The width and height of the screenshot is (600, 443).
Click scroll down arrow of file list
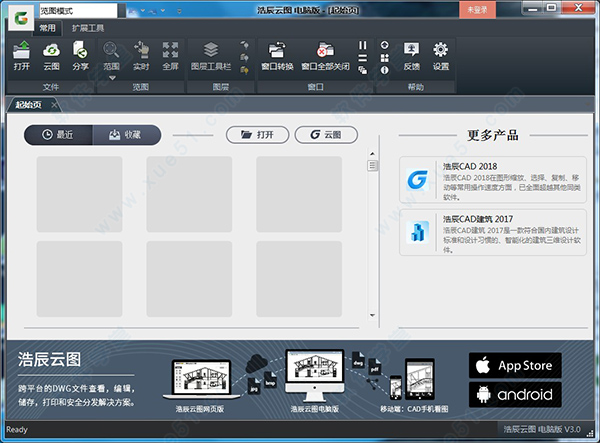click(372, 315)
